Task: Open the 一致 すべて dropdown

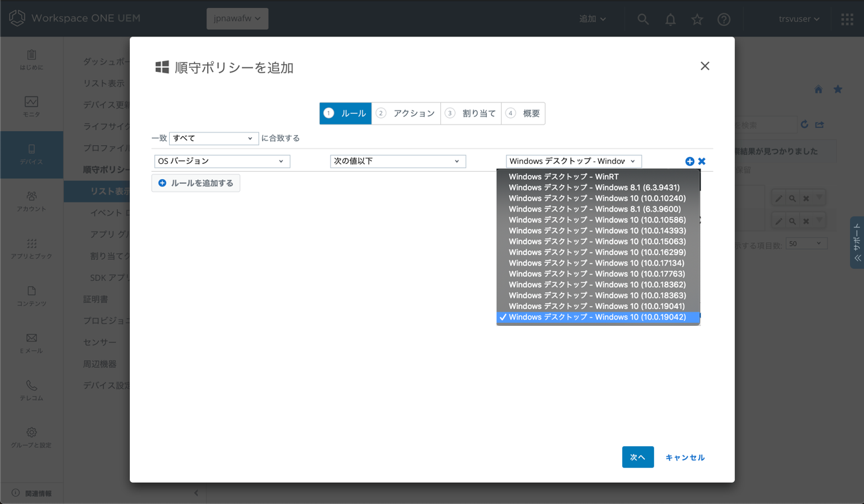Action: click(213, 138)
